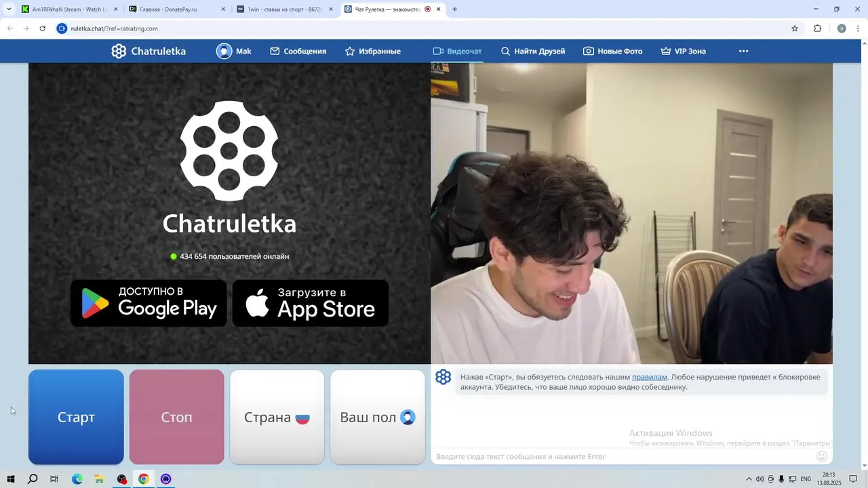
Task: Open Windows taskbar search
Action: pos(33,479)
